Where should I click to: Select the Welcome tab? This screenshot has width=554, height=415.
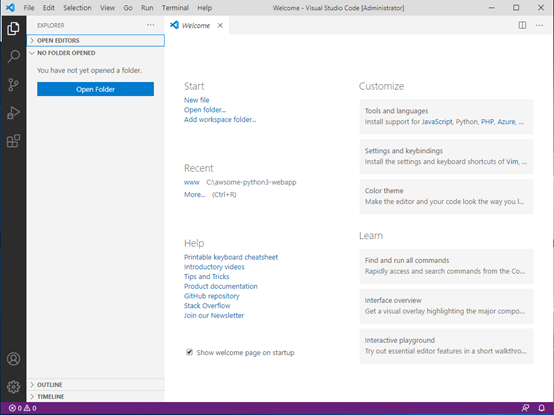coord(196,25)
